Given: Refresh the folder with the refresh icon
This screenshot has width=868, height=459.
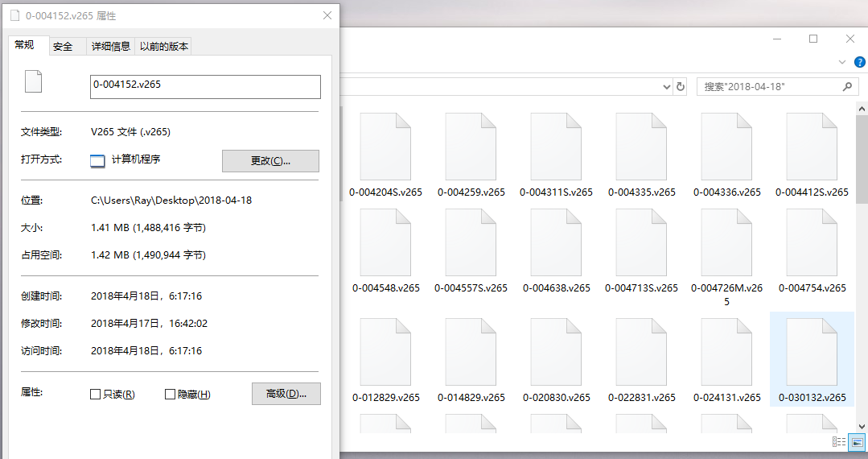Looking at the screenshot, I should (x=681, y=86).
